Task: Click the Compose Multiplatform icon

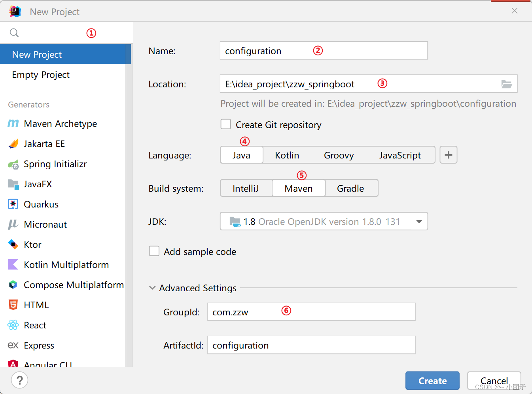Action: click(13, 285)
